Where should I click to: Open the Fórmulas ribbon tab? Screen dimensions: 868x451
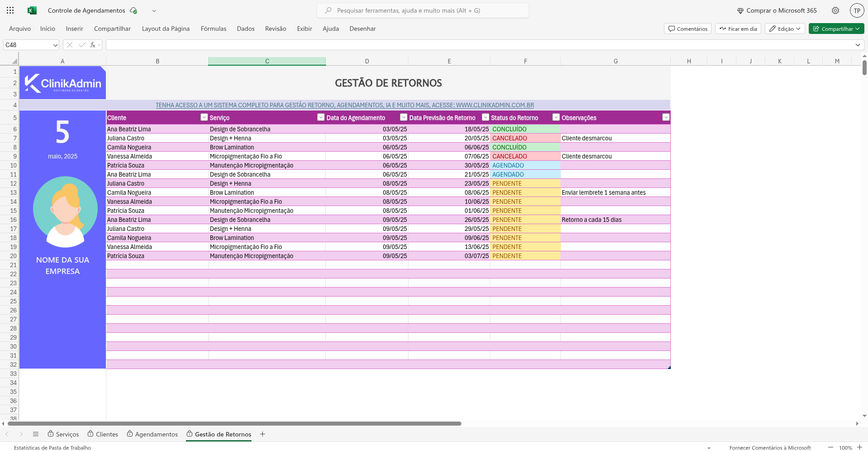[213, 29]
